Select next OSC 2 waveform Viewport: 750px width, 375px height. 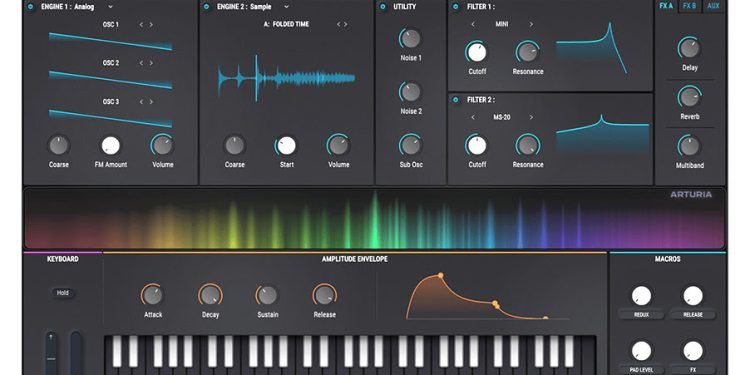151,63
